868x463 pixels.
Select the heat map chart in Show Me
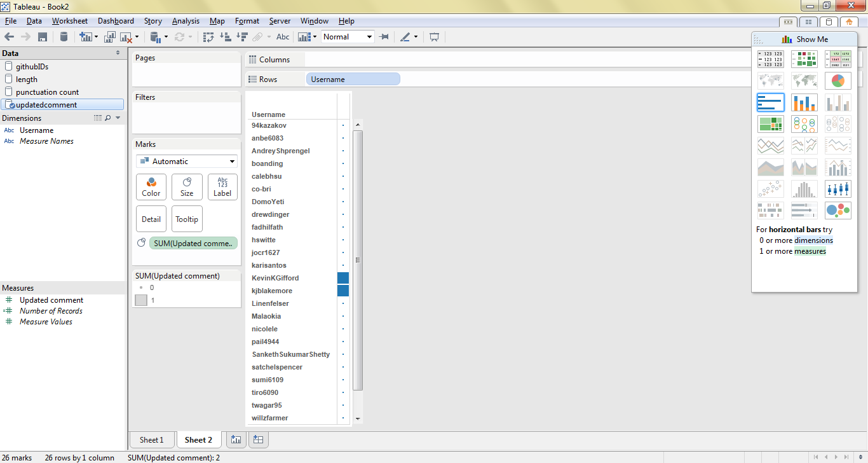[804, 59]
